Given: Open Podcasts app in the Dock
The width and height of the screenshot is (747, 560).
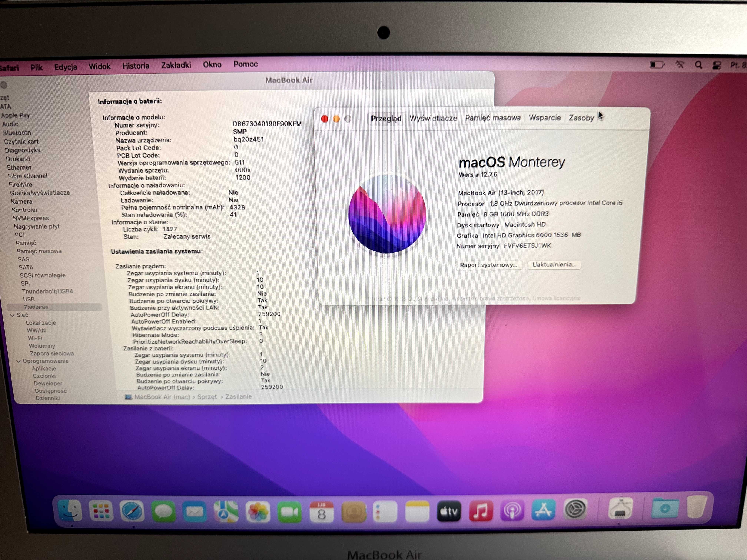Looking at the screenshot, I should [x=512, y=510].
